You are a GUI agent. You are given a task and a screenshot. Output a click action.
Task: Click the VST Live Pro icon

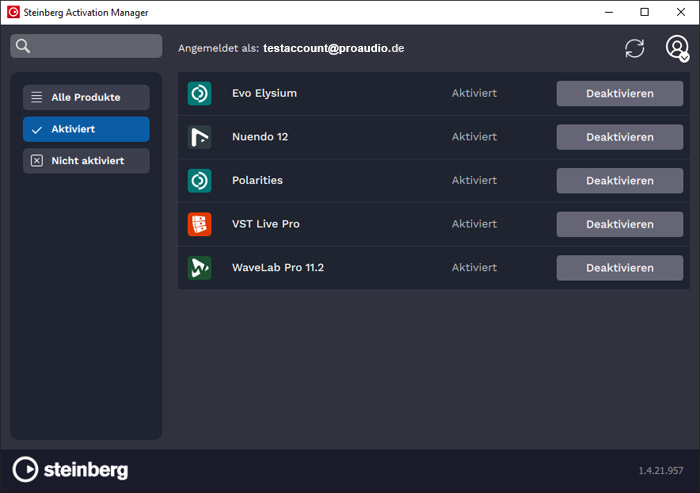click(199, 224)
